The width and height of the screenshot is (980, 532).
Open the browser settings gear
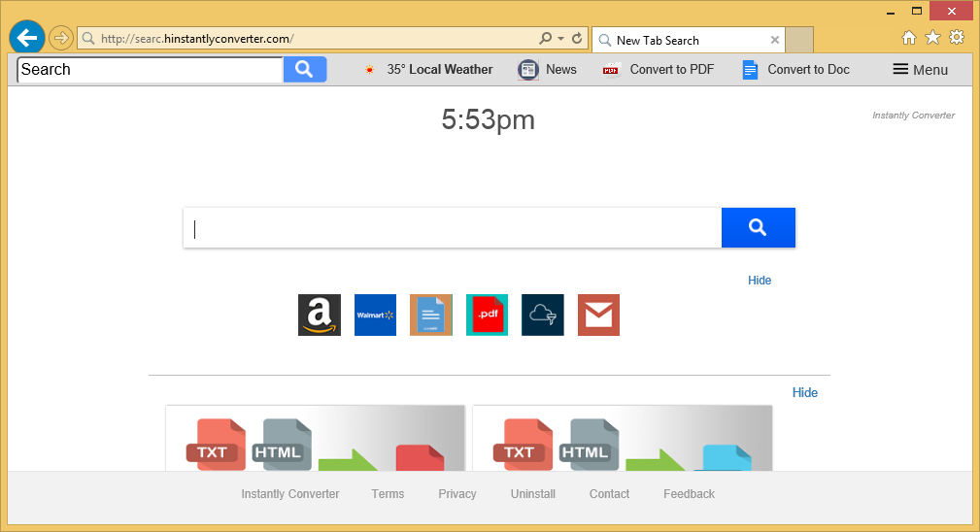pyautogui.click(x=957, y=38)
